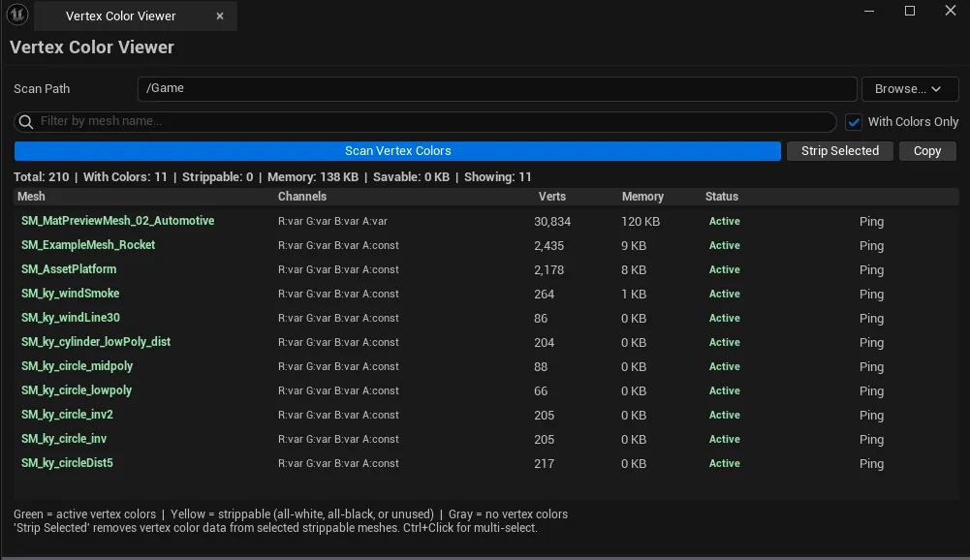Open the Browse dropdown

pyautogui.click(x=910, y=89)
